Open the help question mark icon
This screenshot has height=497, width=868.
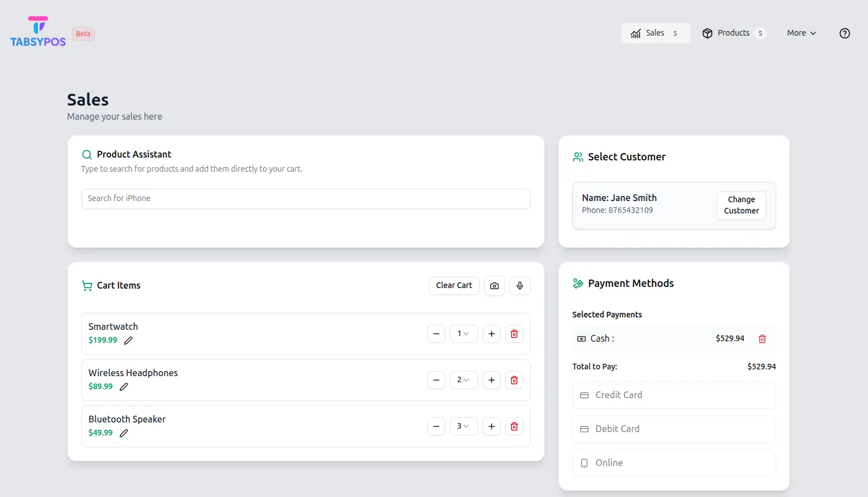coord(844,33)
